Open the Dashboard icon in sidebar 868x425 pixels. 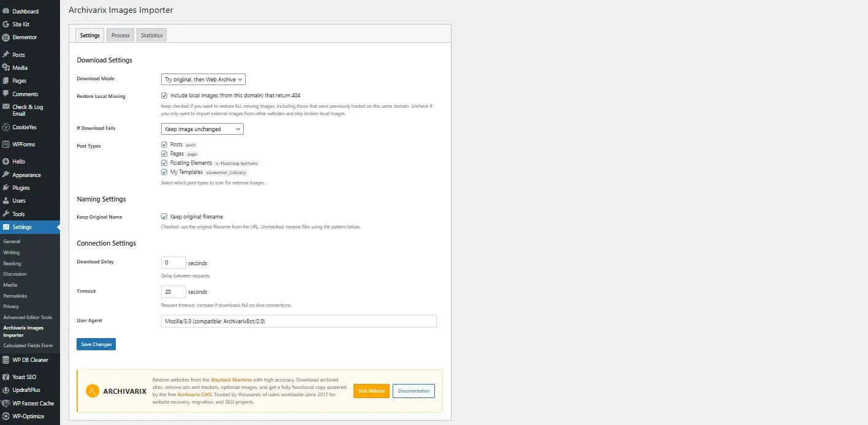coord(6,11)
